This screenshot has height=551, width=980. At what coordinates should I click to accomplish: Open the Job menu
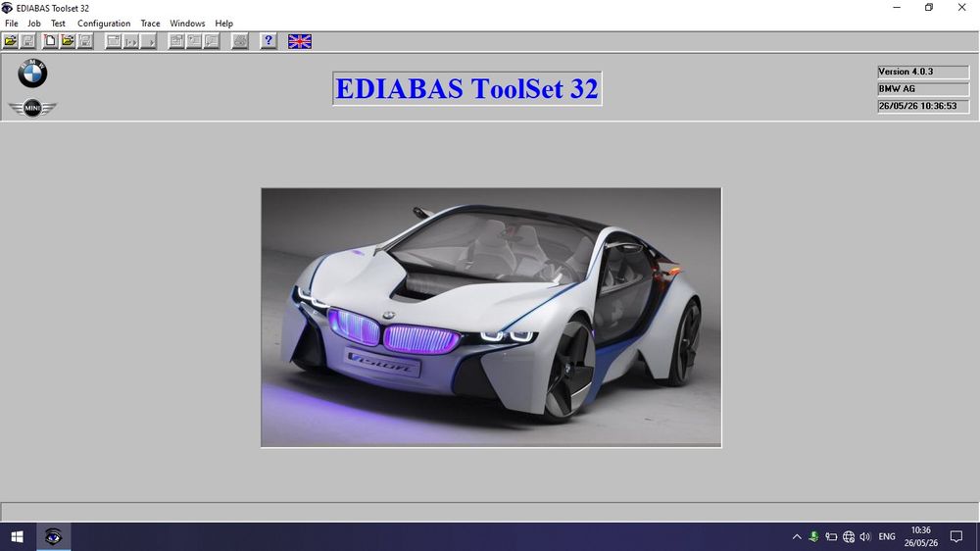pos(33,24)
